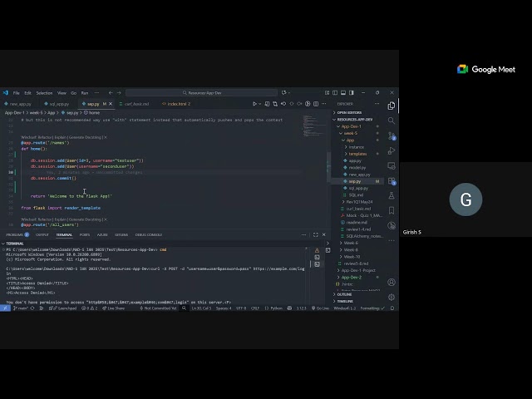Select the index.html editor tab
This screenshot has height=399, width=532.
tap(178, 104)
